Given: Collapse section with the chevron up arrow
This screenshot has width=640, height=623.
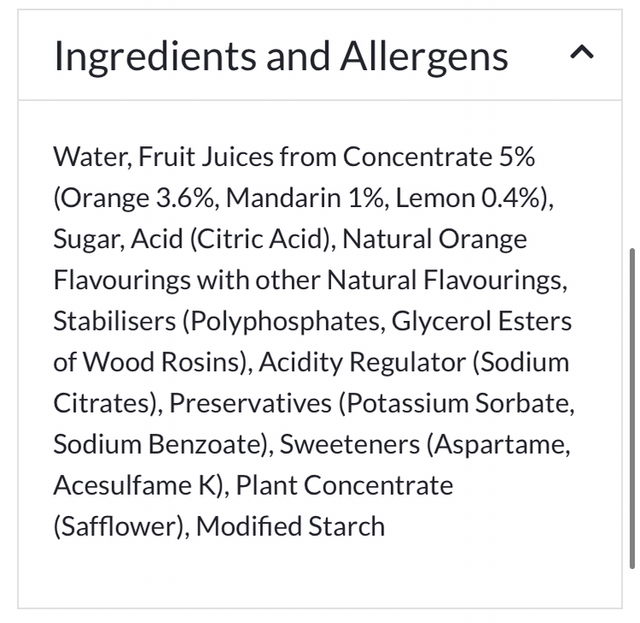Looking at the screenshot, I should coord(581,54).
